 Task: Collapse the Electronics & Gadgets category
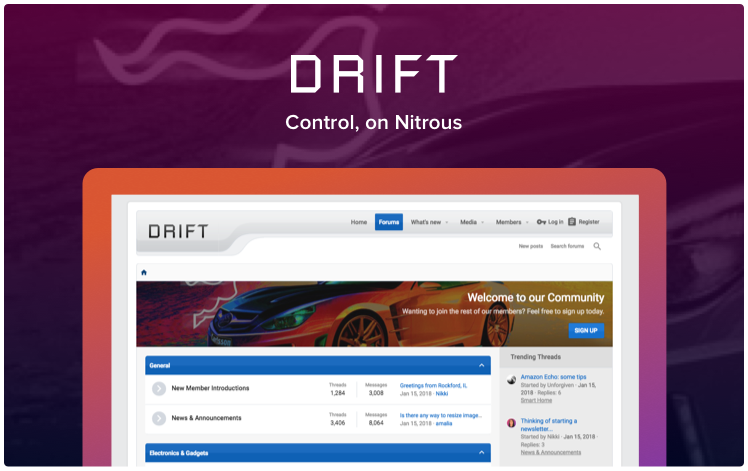(481, 453)
